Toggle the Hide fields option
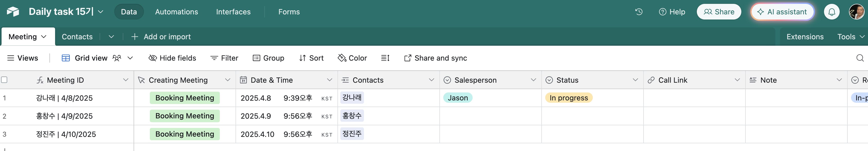 (172, 58)
